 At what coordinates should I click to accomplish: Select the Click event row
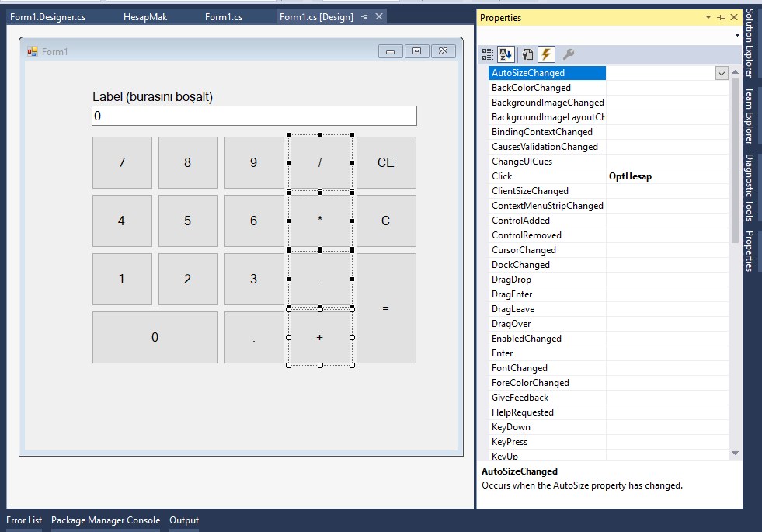(x=548, y=176)
